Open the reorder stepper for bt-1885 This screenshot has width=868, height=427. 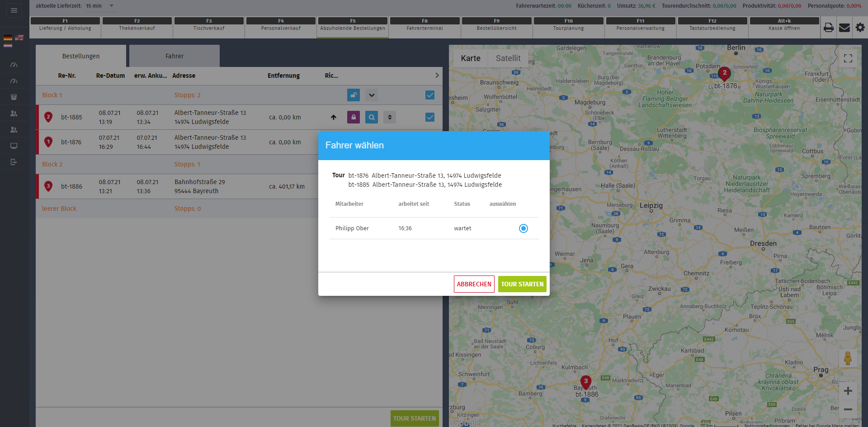[x=390, y=117]
